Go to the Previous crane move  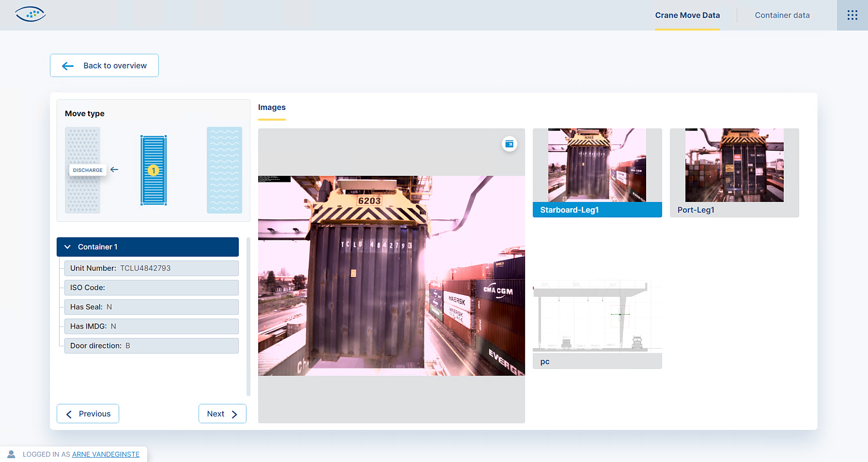pyautogui.click(x=88, y=413)
